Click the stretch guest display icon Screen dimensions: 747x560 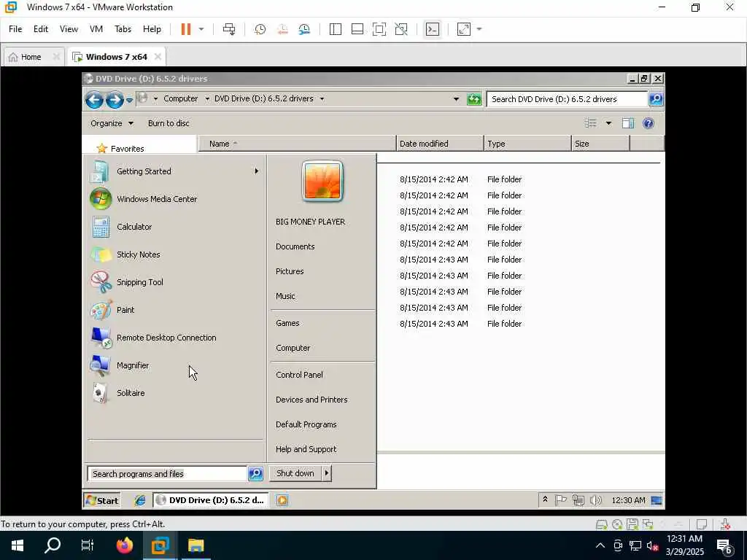[463, 29]
